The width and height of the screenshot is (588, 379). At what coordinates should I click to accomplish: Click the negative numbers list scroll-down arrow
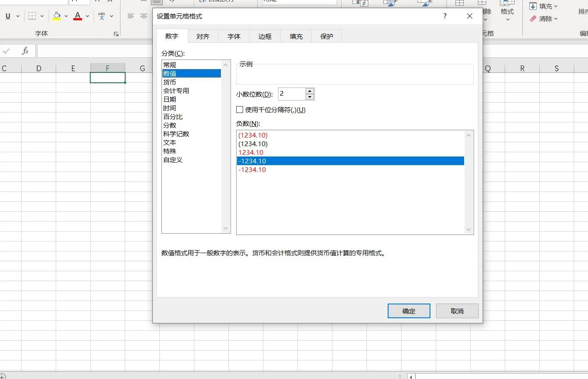point(469,230)
